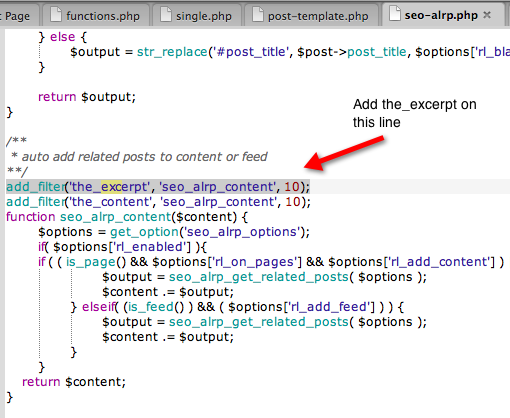This screenshot has width=510, height=418.
Task: Click is_page() in the condition line
Action: click(x=96, y=262)
